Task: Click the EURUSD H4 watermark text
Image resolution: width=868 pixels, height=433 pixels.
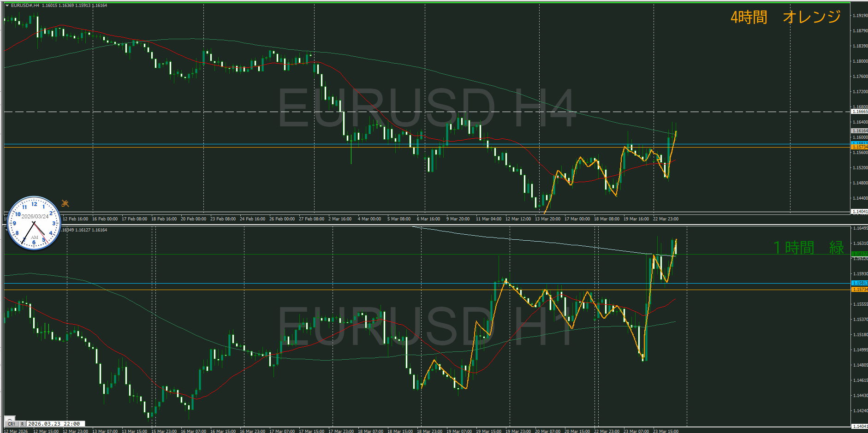Action: tap(427, 108)
